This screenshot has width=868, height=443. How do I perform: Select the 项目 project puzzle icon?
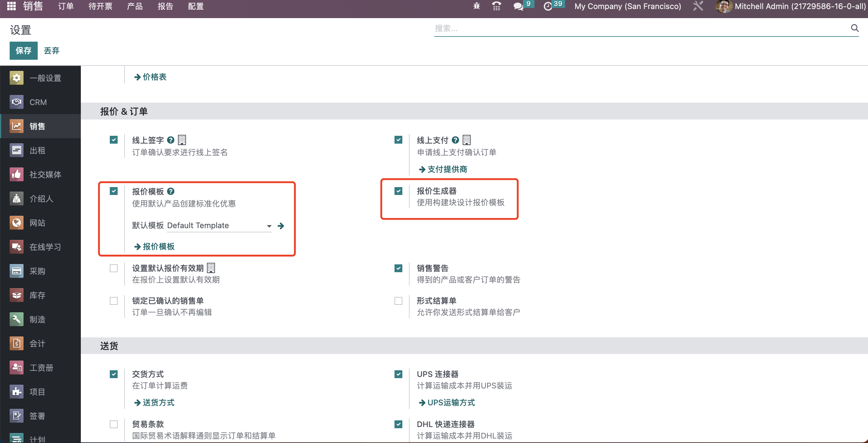pos(17,392)
